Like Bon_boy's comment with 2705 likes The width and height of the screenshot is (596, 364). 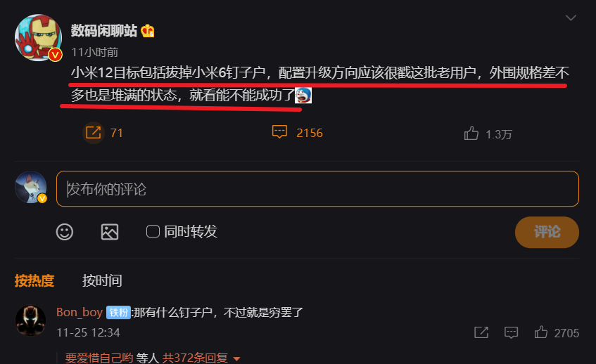[541, 332]
